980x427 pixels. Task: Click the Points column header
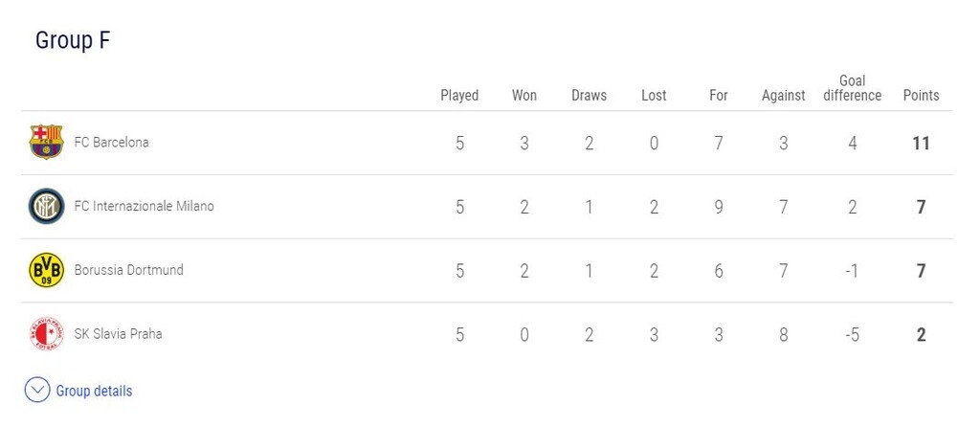pos(921,96)
